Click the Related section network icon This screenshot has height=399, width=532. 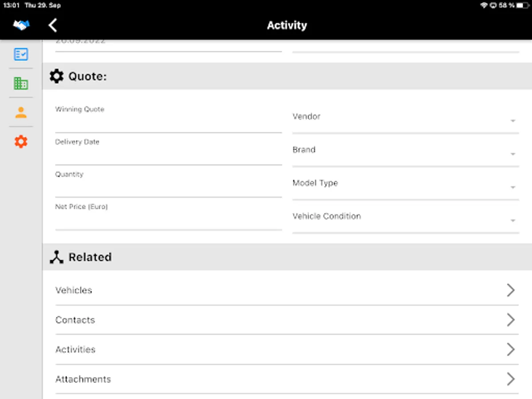click(56, 257)
